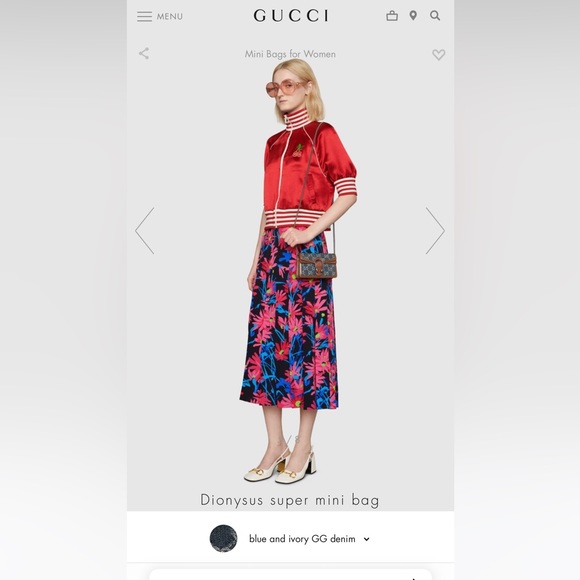This screenshot has height=580, width=580.
Task: Open the hamburger menu icon
Action: tap(144, 17)
